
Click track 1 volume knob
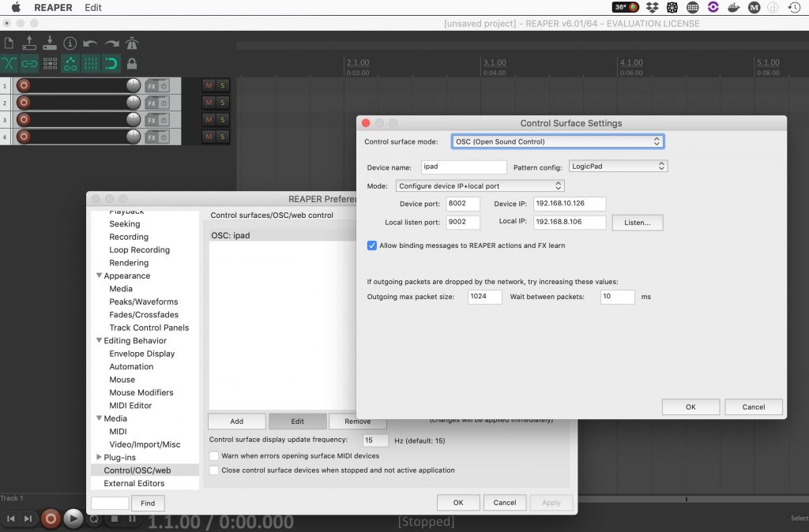133,85
